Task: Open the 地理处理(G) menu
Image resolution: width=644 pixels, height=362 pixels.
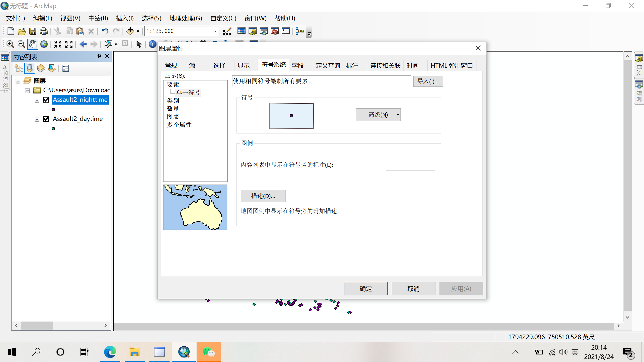Action: pos(186,18)
